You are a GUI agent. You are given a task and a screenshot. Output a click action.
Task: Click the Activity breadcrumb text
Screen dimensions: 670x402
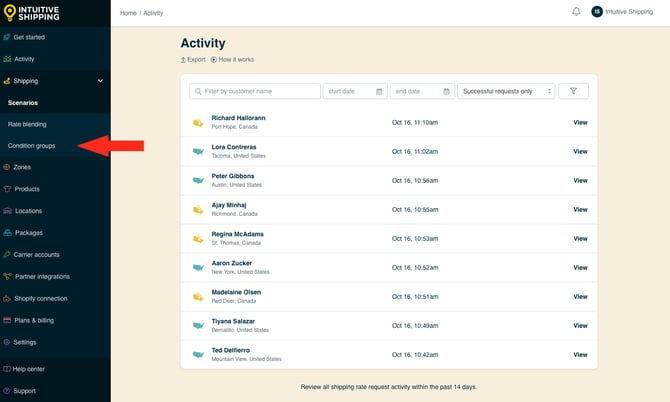[153, 13]
